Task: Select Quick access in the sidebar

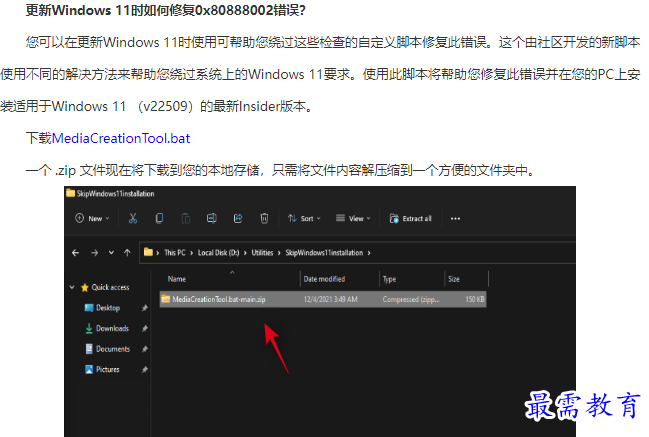Action: tap(110, 287)
